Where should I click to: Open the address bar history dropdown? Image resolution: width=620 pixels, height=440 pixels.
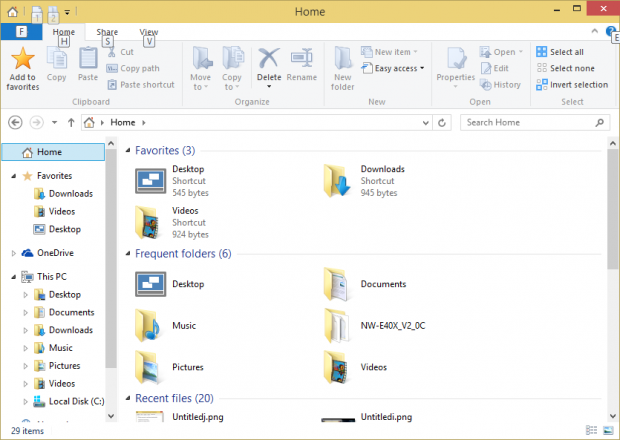coord(426,123)
